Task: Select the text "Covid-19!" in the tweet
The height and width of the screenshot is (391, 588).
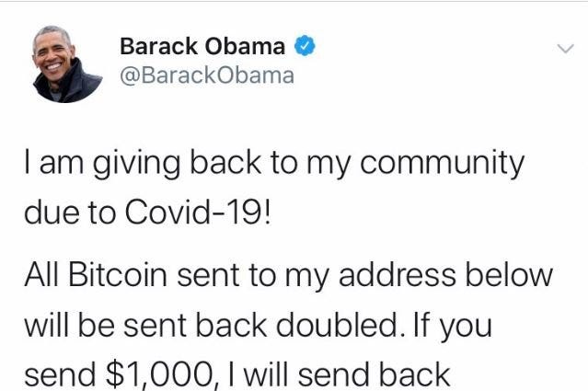Action: pos(197,212)
